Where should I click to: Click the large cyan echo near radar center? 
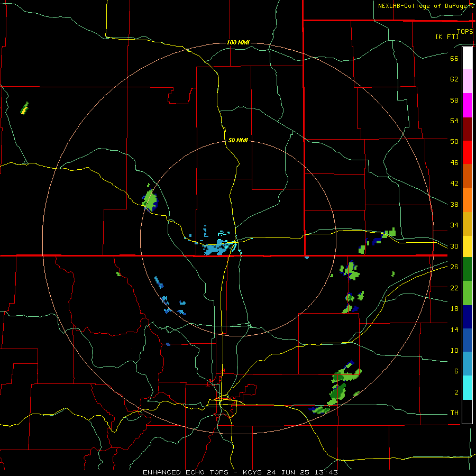click(x=217, y=248)
